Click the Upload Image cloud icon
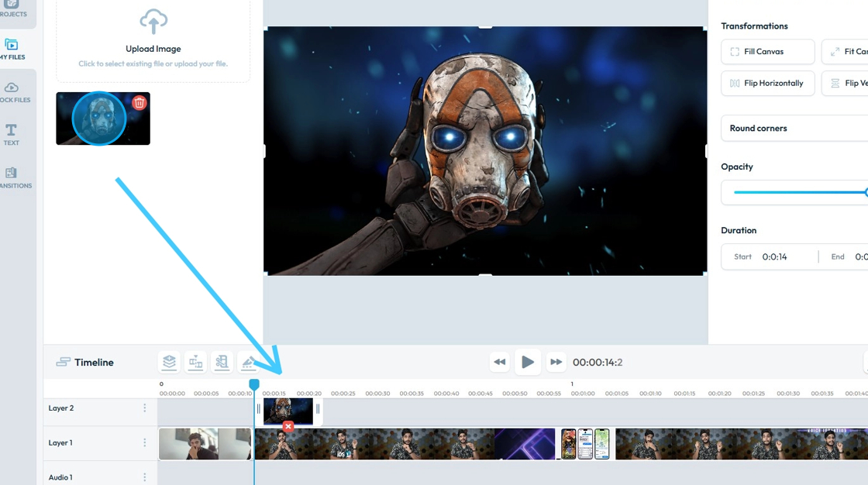 pos(153,22)
